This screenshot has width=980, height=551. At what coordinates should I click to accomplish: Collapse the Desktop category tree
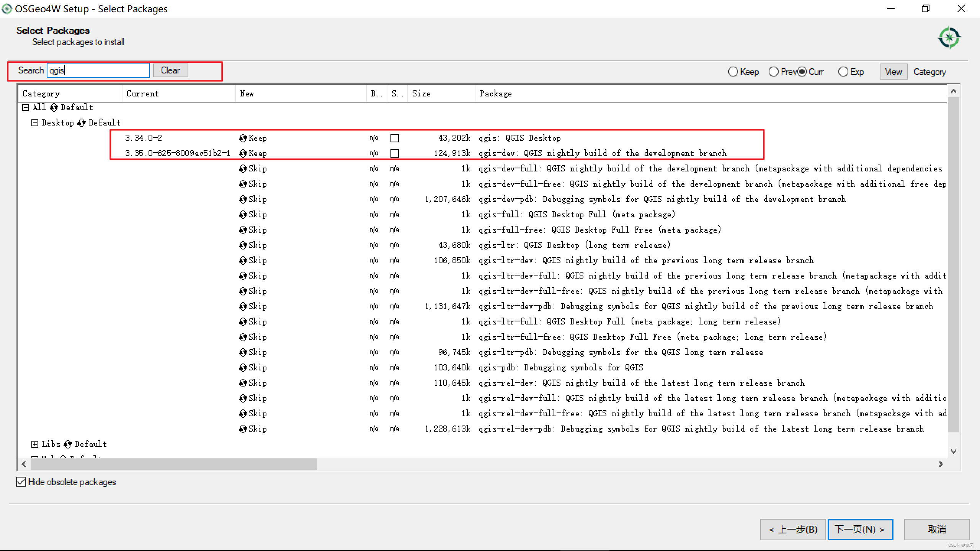[35, 123]
